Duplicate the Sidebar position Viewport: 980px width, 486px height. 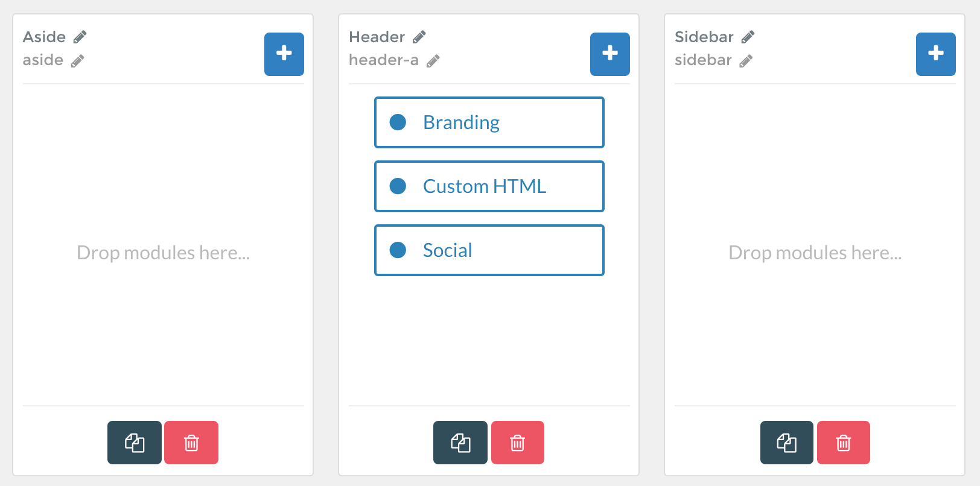[x=787, y=443]
